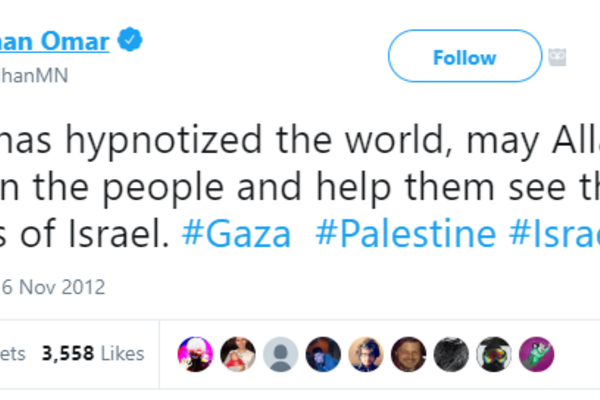This screenshot has width=600, height=400.
Task: Open the default gray silhouette liker avatar
Action: pyautogui.click(x=283, y=353)
